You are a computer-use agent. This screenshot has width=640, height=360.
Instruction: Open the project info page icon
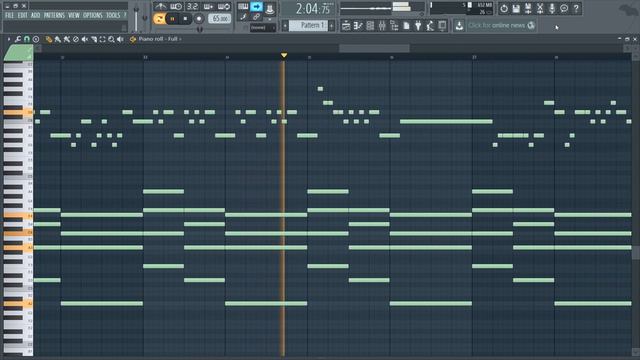tap(406, 26)
